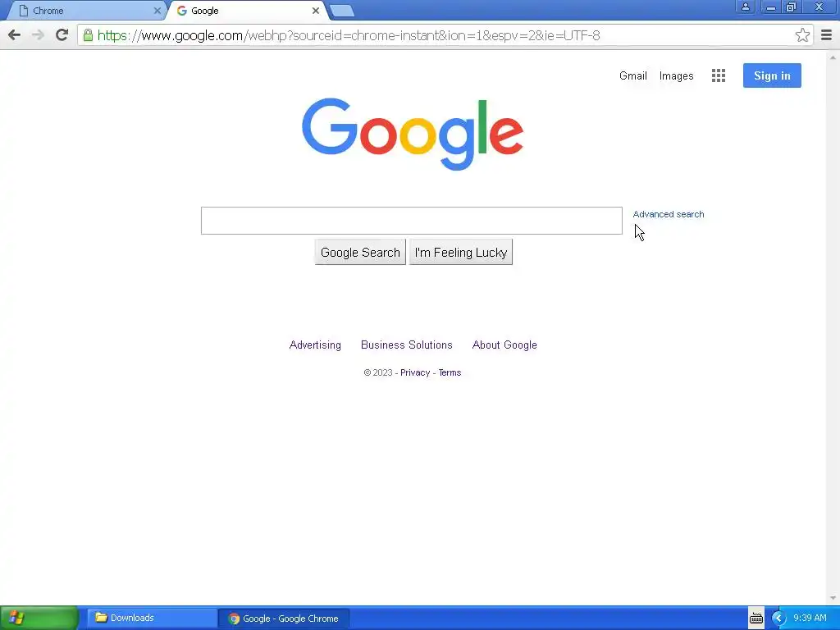The height and width of the screenshot is (630, 840).
Task: Open the Google apps grid
Action: pyautogui.click(x=719, y=75)
